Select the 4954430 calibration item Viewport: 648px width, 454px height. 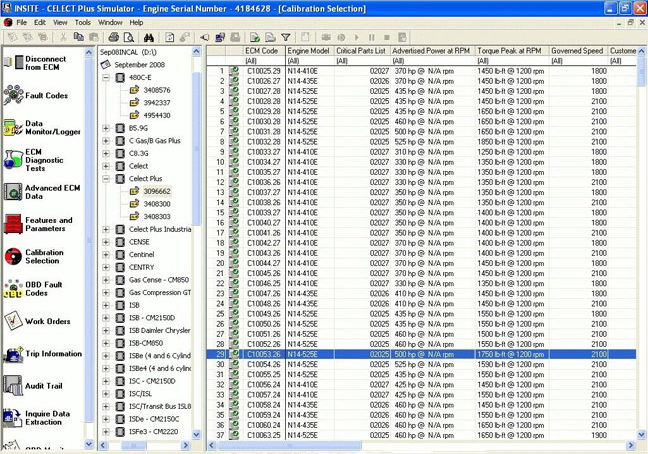[157, 115]
